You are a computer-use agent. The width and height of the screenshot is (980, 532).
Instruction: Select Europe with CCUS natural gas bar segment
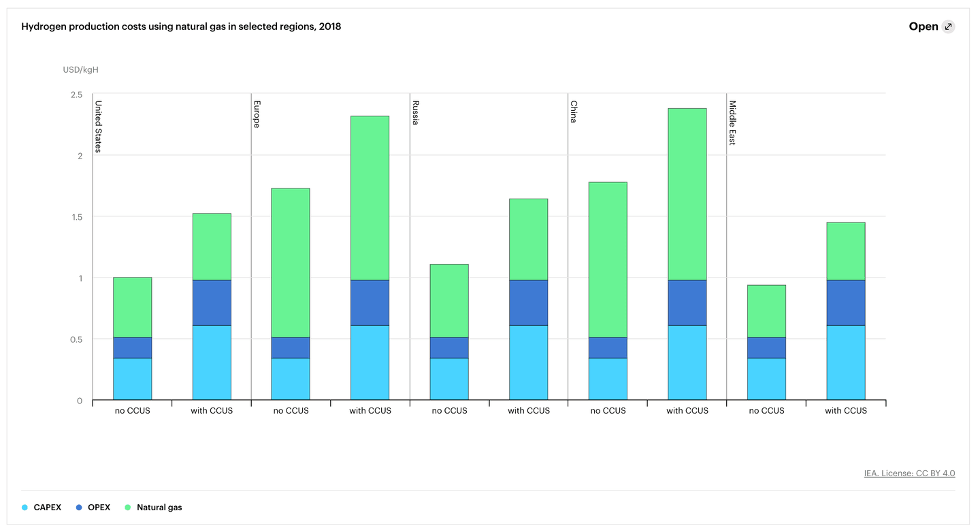370,198
